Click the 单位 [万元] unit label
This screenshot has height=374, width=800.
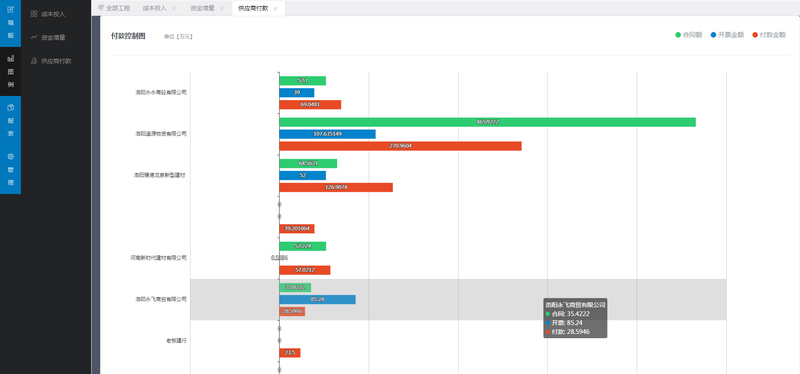(x=178, y=37)
